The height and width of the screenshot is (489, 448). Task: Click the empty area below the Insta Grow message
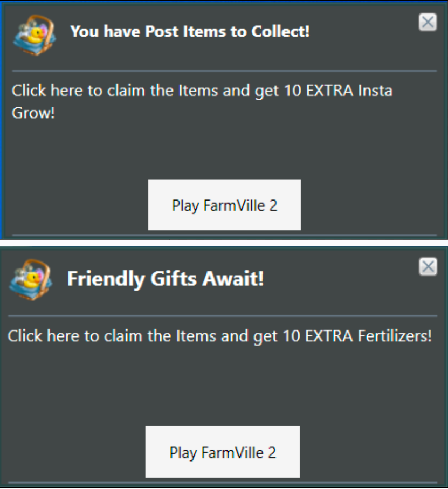(x=224, y=150)
